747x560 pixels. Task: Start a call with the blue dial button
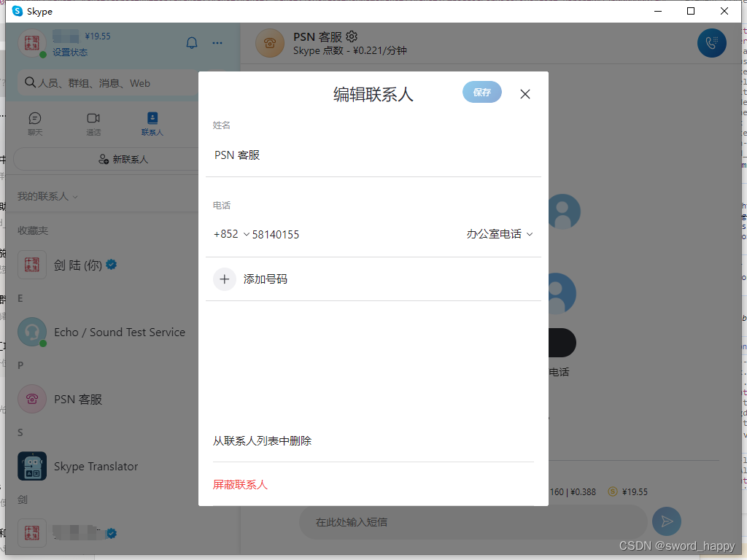click(712, 43)
